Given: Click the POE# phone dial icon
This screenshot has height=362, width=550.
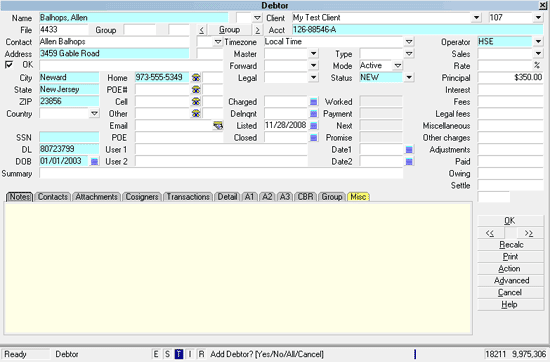Looking at the screenshot, I should [x=196, y=90].
